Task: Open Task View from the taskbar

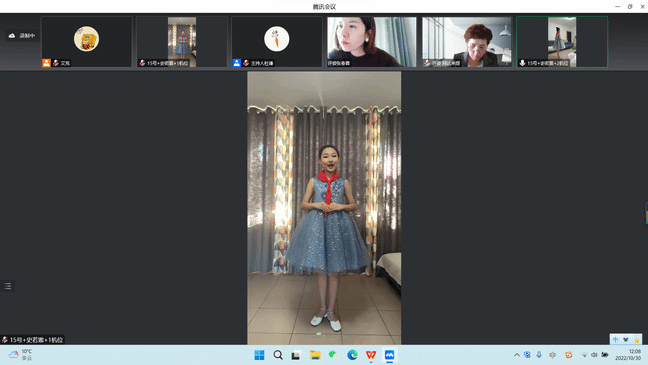Action: [296, 355]
